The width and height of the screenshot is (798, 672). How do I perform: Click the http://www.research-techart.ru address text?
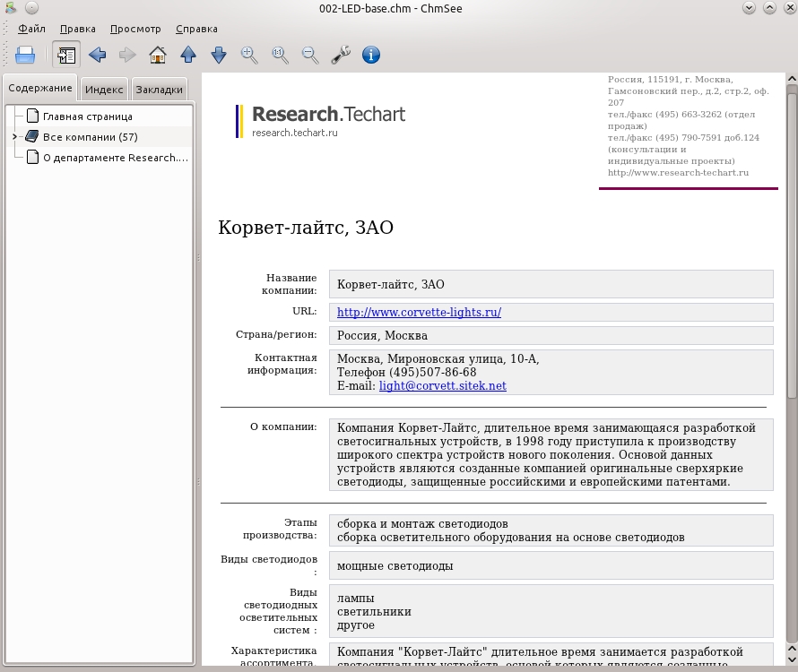pos(678,172)
